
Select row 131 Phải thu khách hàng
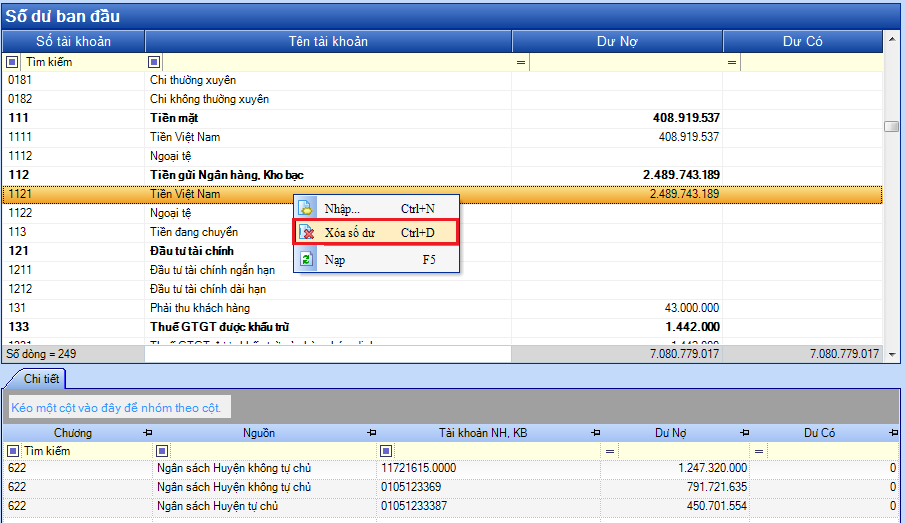pos(442,308)
